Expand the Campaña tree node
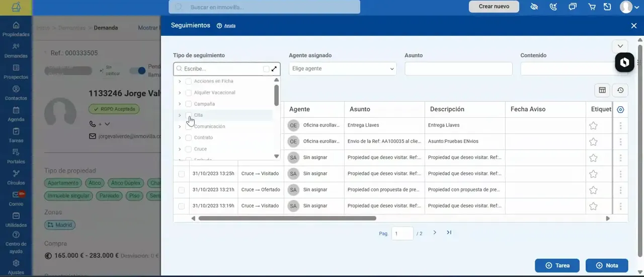The image size is (644, 277). (180, 104)
